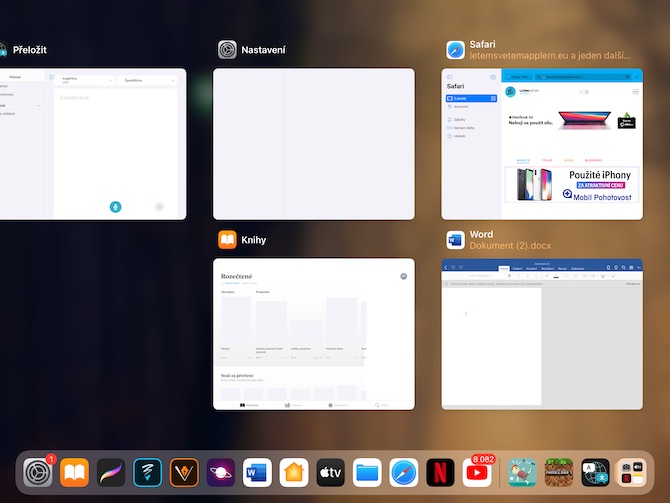Viewport: 670px width, 503px height.
Task: Launch Procreate from the dock
Action: tap(111, 473)
